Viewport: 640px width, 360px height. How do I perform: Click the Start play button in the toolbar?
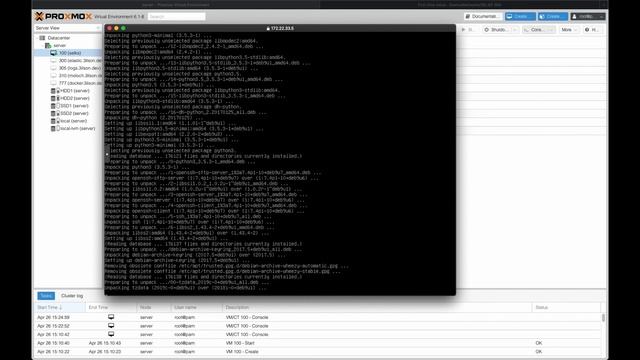(x=468, y=30)
